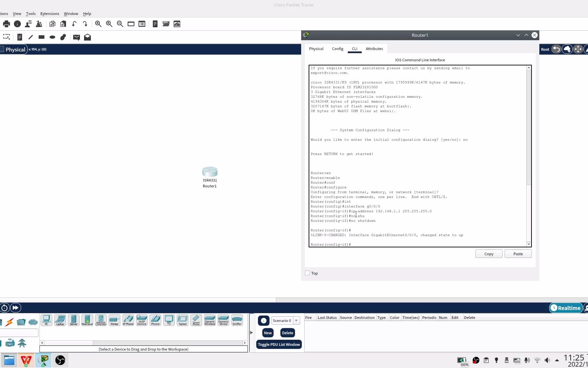Pick the Server end device
The image size is (588, 368).
click(74, 320)
